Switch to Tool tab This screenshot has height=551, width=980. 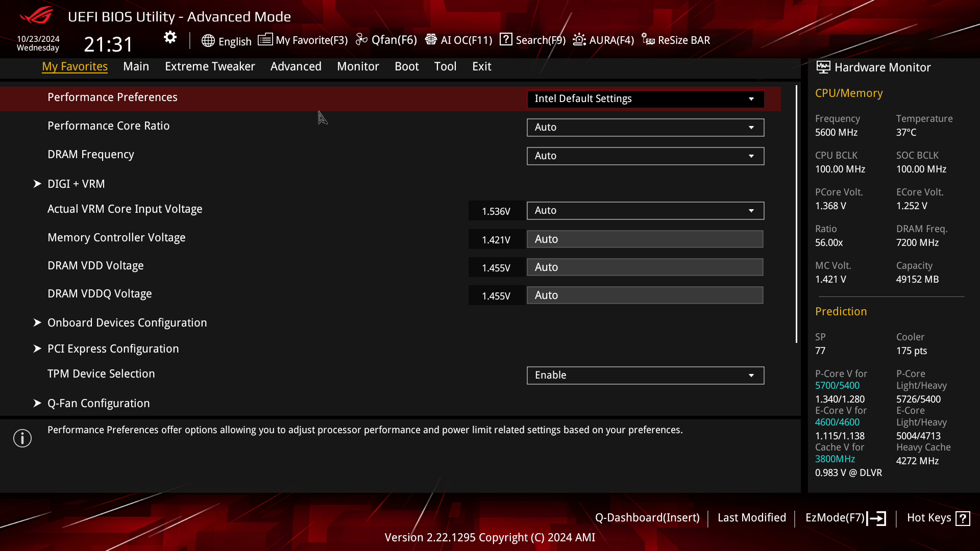coord(445,66)
